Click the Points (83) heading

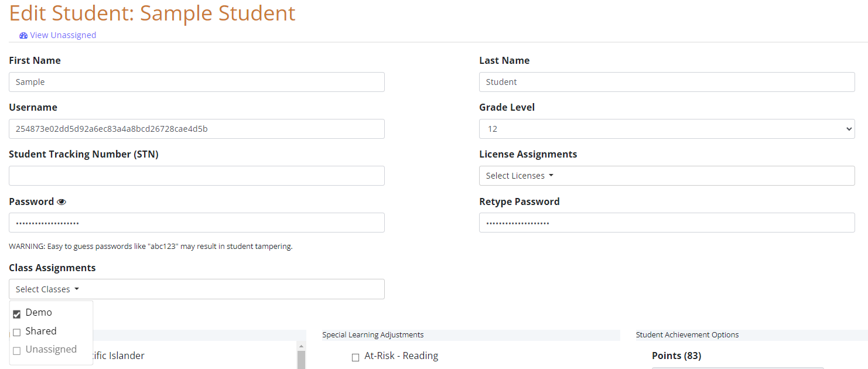click(676, 356)
